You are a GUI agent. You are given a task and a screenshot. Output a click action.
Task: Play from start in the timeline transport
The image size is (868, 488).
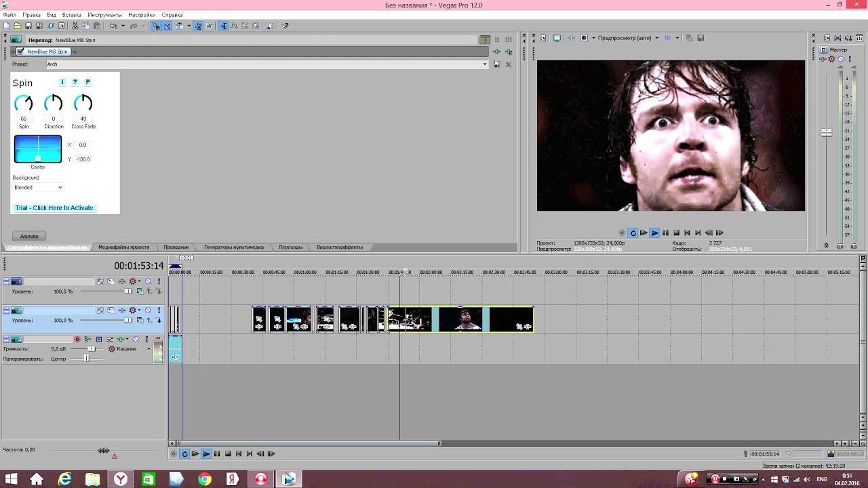(195, 453)
